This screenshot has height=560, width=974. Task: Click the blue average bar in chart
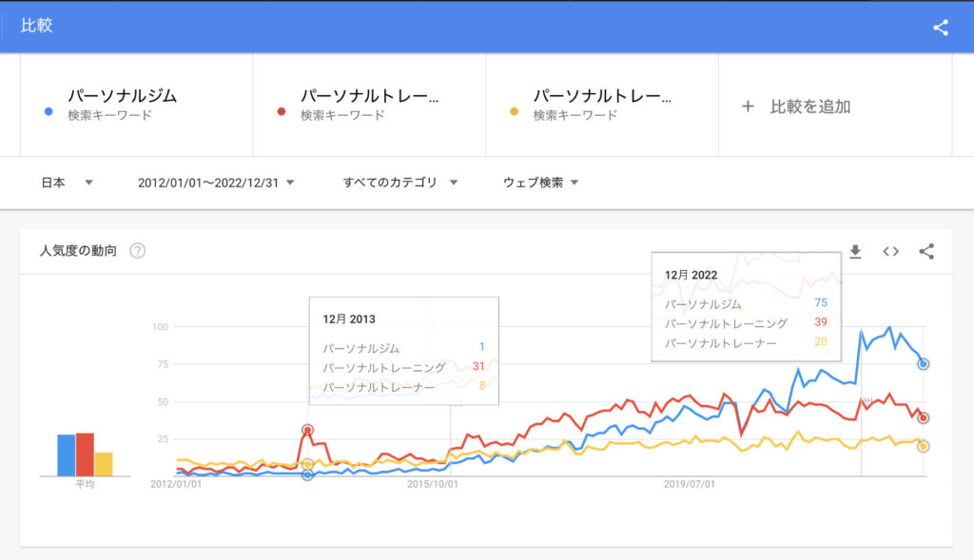pos(66,454)
